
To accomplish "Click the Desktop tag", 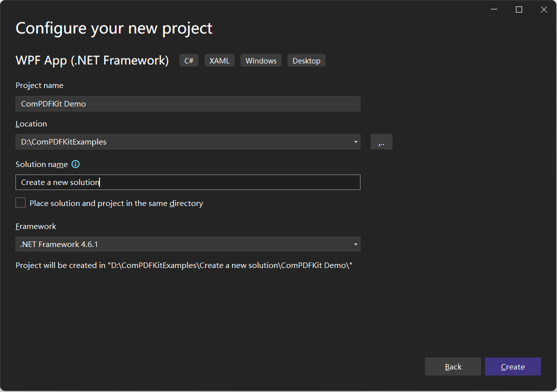I will point(306,60).
